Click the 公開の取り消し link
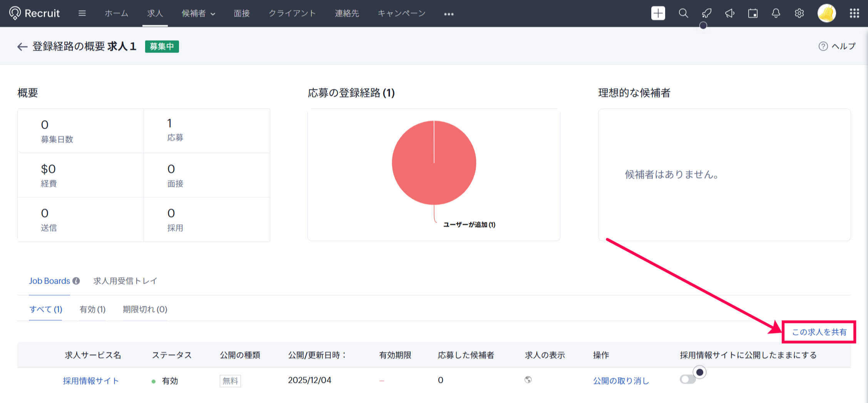This screenshot has height=403, width=868. pyautogui.click(x=621, y=381)
